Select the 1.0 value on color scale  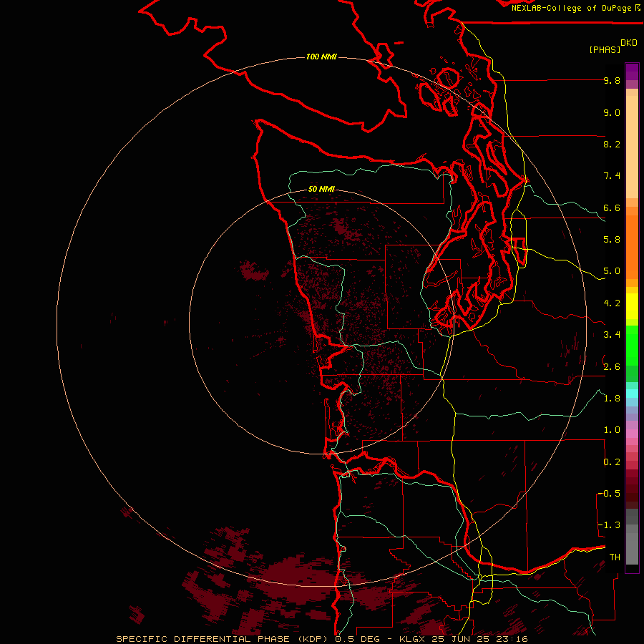pos(612,430)
